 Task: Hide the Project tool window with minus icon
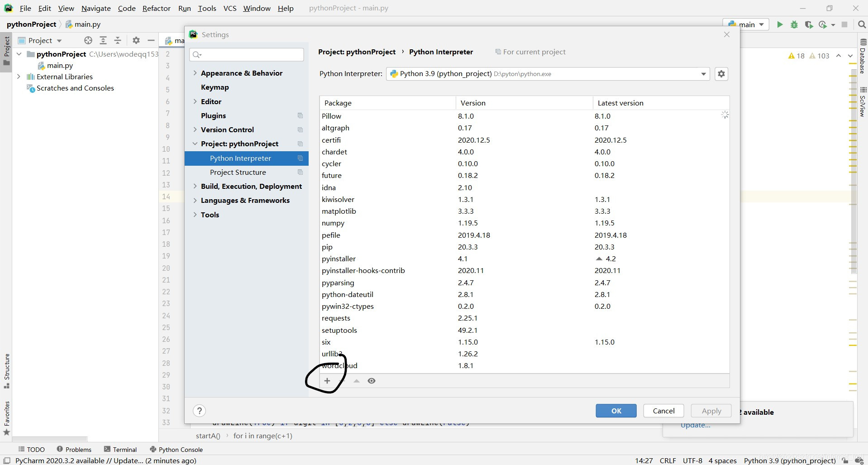[x=151, y=40]
